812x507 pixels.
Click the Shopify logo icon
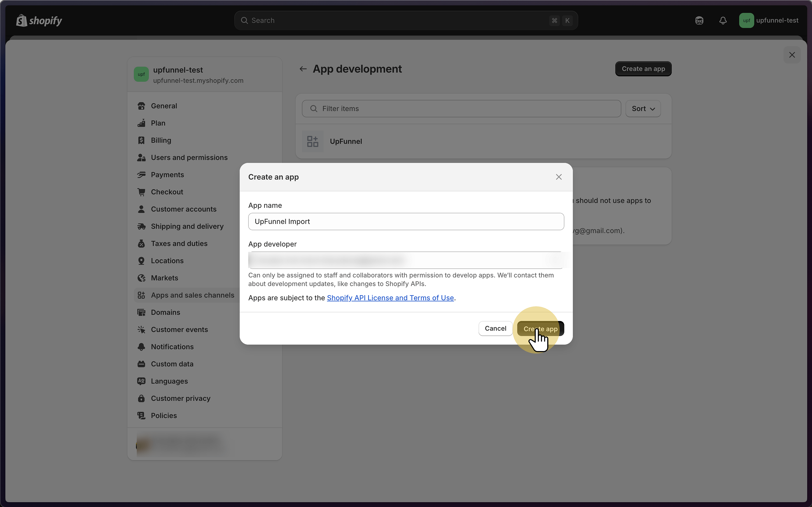[x=22, y=20]
